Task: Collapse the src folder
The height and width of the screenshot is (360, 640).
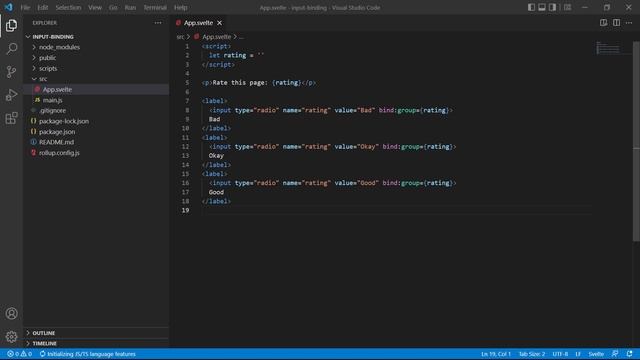Action: [96, 79]
